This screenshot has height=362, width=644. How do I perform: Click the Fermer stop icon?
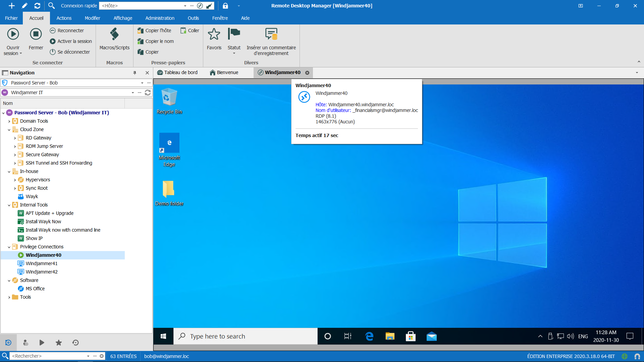[x=36, y=34]
